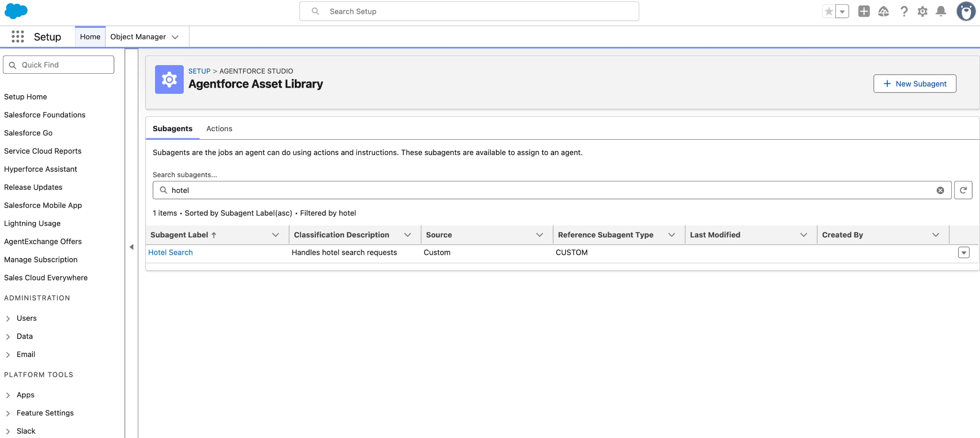
Task: Open Classification Description column menu chevron
Action: pyautogui.click(x=408, y=235)
